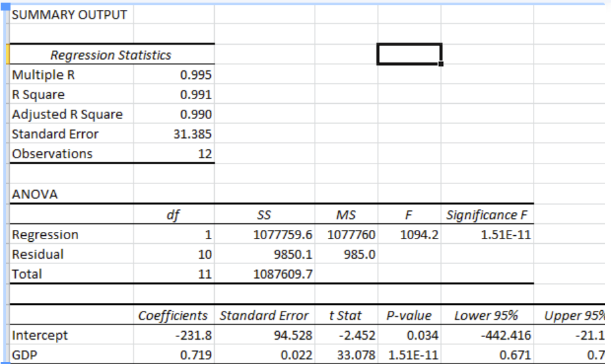Select GDP Lower 95% value 0.671
611x364 pixels.
click(x=487, y=355)
